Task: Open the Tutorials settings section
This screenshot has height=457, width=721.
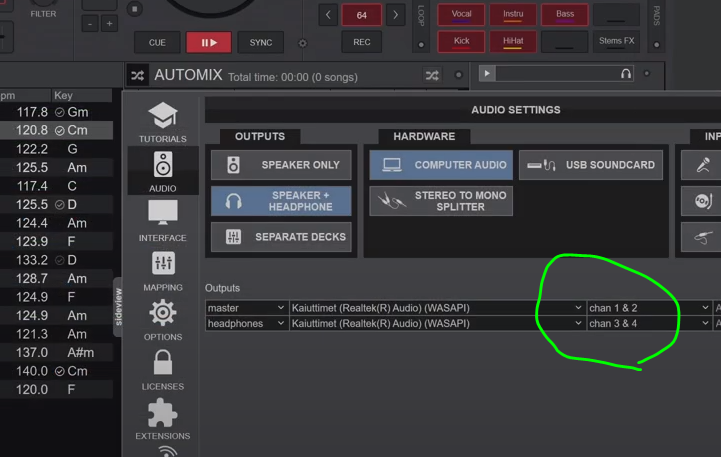Action: (x=162, y=122)
